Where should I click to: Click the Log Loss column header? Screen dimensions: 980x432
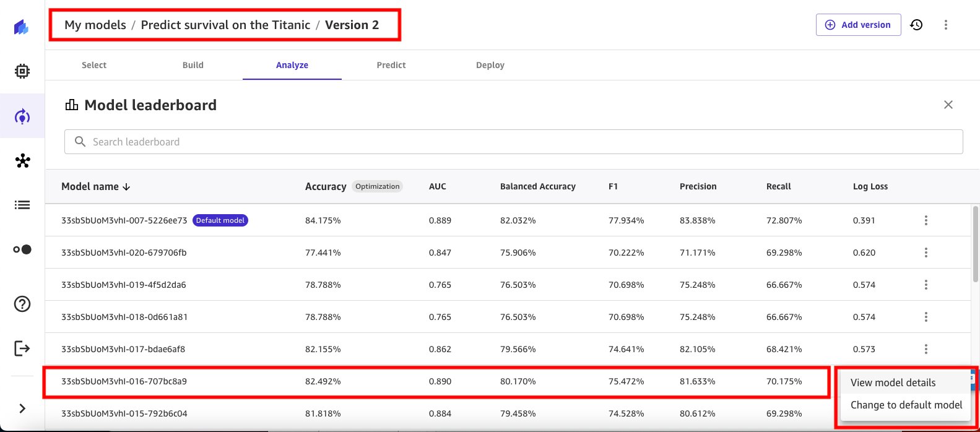[x=870, y=186]
